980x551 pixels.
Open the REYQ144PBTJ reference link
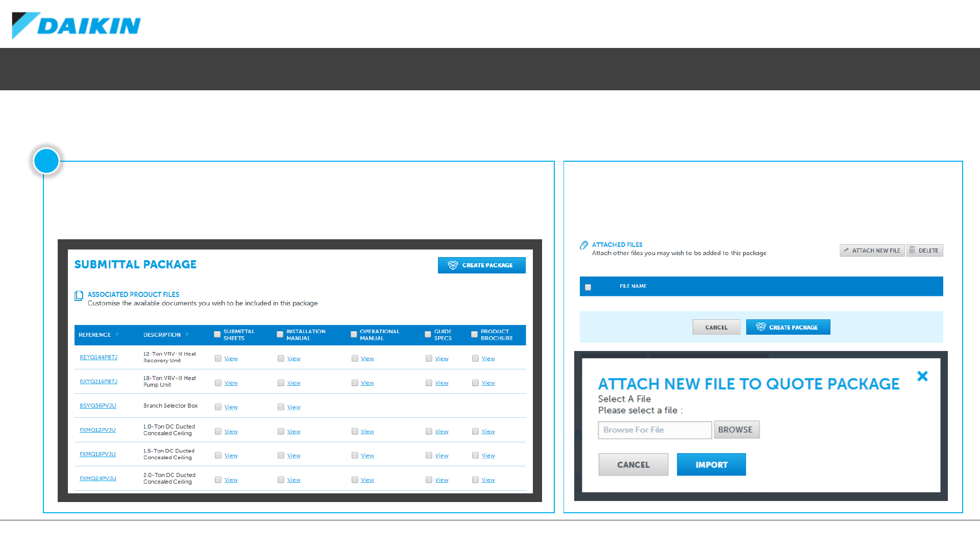[x=99, y=357]
